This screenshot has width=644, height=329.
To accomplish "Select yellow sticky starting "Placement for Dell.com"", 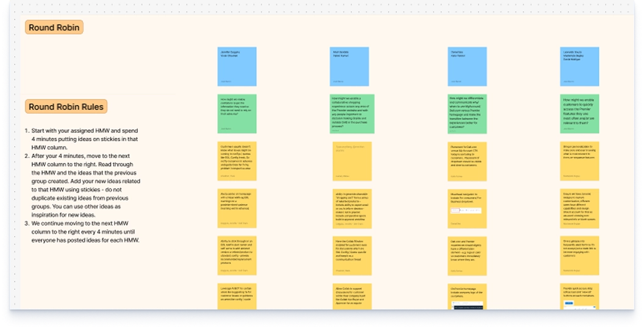I will (x=467, y=161).
